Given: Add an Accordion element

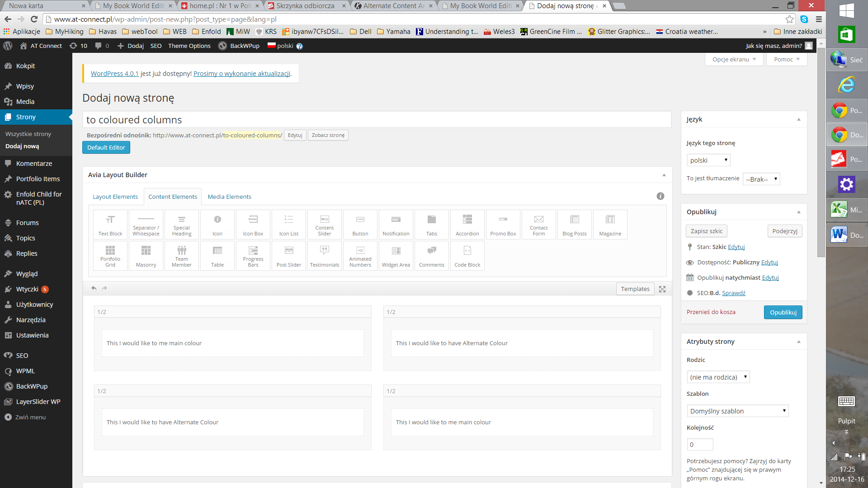Looking at the screenshot, I should coord(467,225).
